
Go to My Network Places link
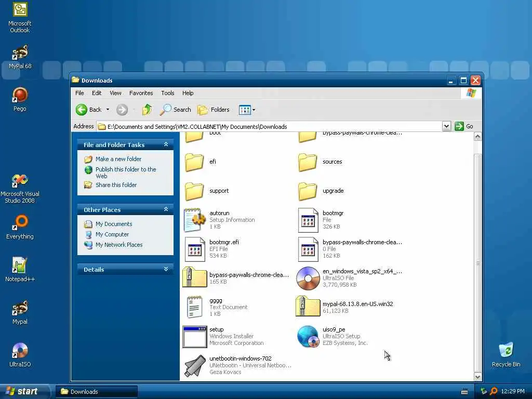pos(119,245)
